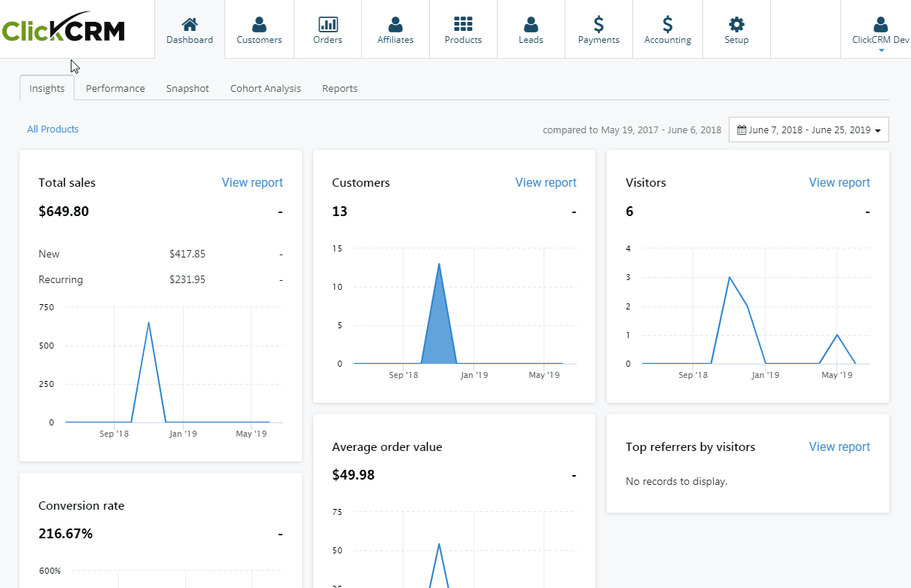View report for Visitors card
Viewport: 911px width, 588px height.
pos(839,182)
